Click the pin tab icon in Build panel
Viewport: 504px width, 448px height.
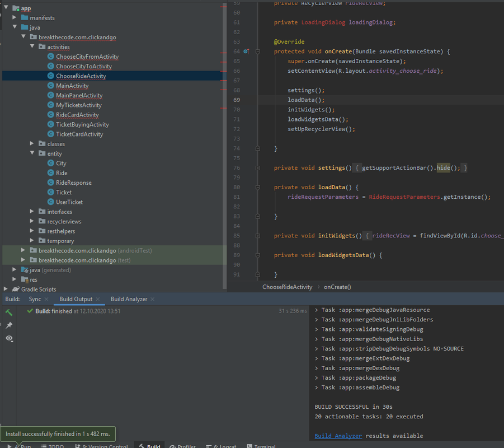point(9,325)
